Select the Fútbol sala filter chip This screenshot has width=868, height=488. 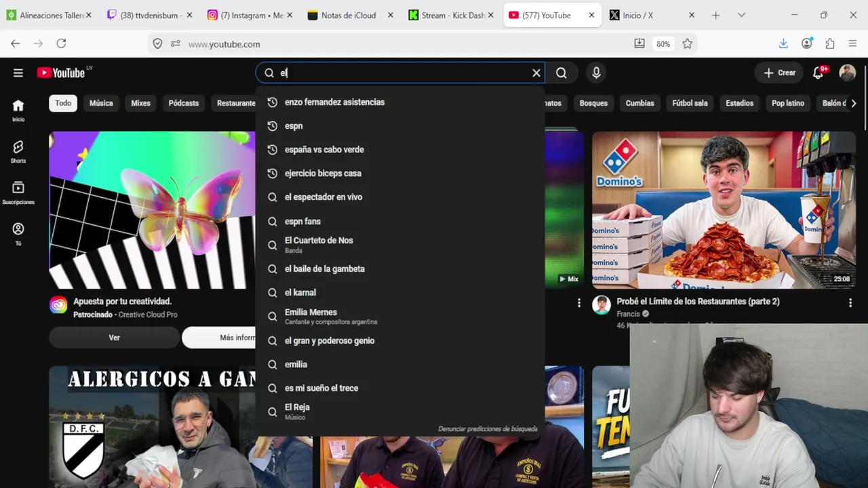(690, 103)
